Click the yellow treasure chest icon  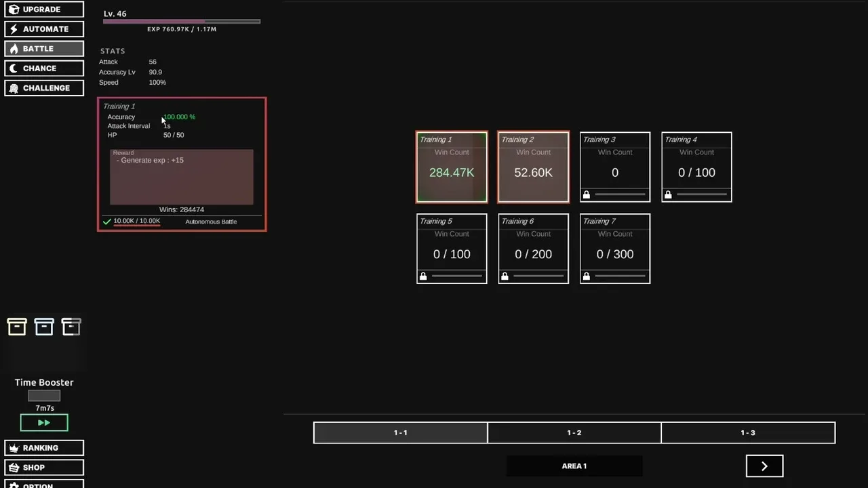[x=17, y=327]
